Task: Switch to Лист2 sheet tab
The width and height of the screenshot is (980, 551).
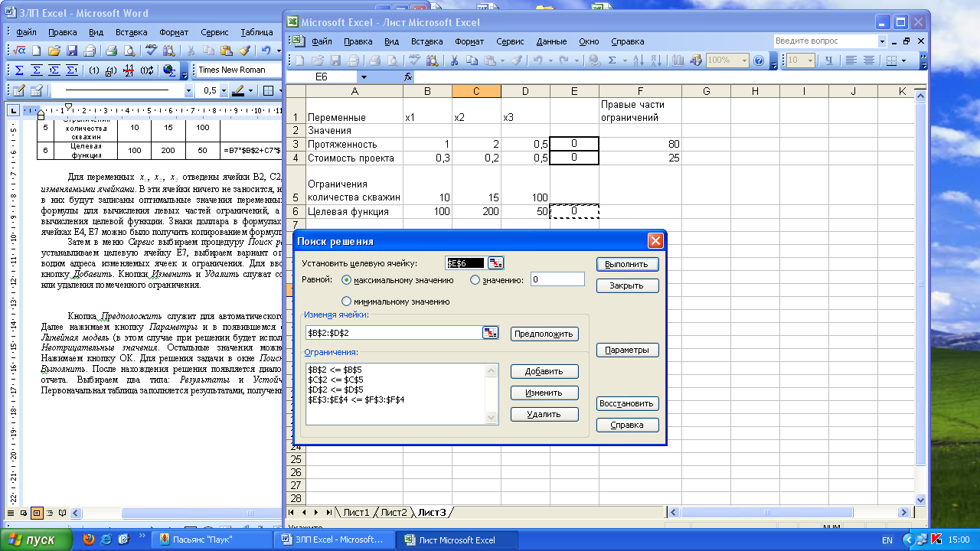Action: [394, 512]
